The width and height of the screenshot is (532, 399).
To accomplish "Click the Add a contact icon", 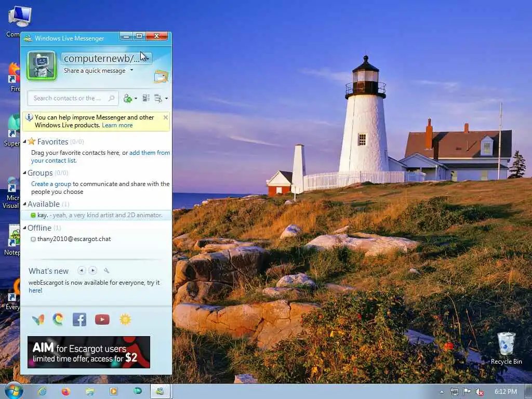I will coord(128,98).
